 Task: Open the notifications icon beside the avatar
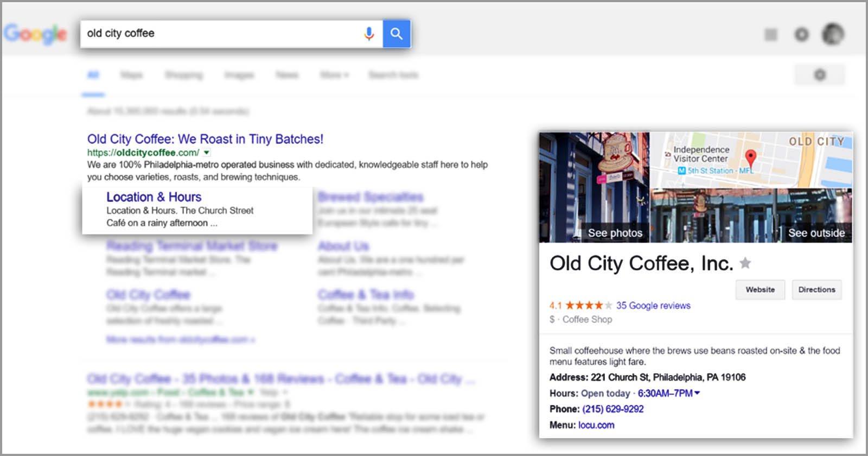pos(801,35)
